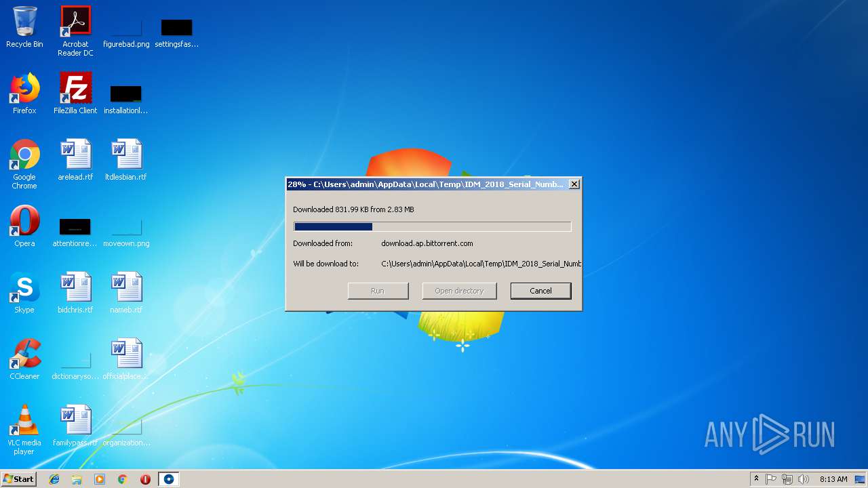The image size is (868, 488).
Task: Launch FileZilla Client shortcut
Action: 75,94
